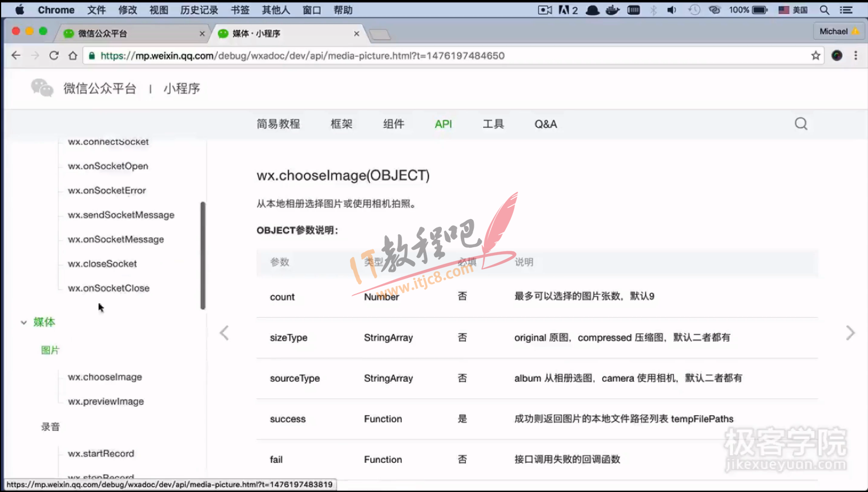Viewport: 868px width, 492px height.
Task: Reload the current page
Action: pos(54,55)
